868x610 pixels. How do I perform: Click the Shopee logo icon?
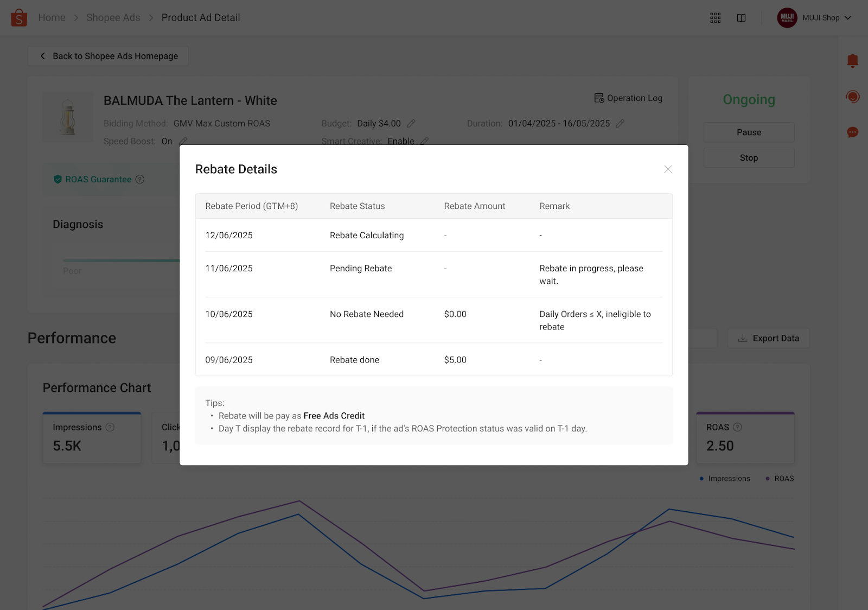click(x=19, y=17)
